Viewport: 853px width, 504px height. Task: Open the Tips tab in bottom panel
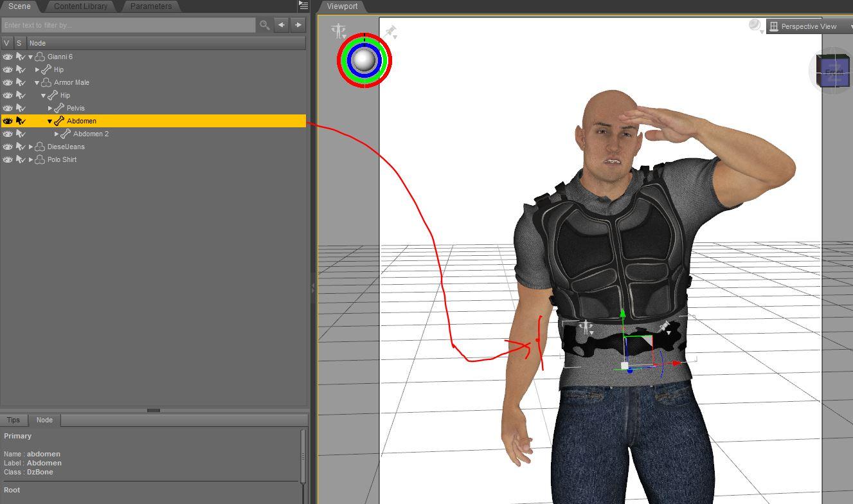tap(13, 420)
